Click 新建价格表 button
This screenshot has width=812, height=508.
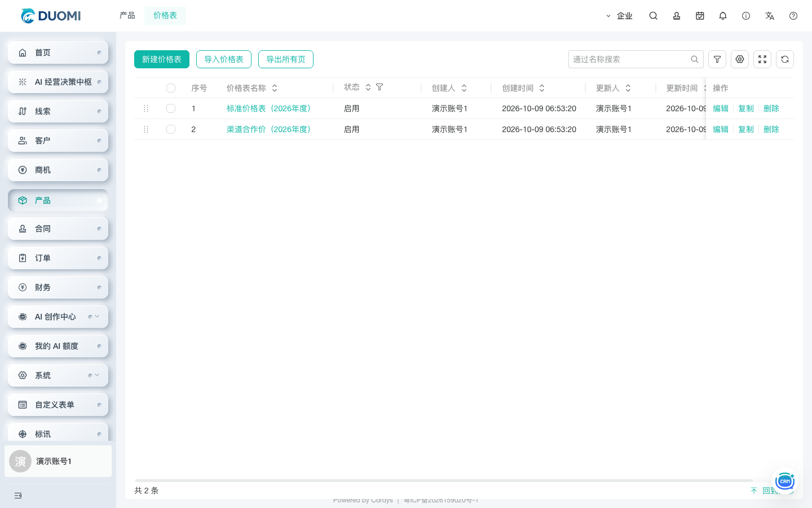point(162,59)
